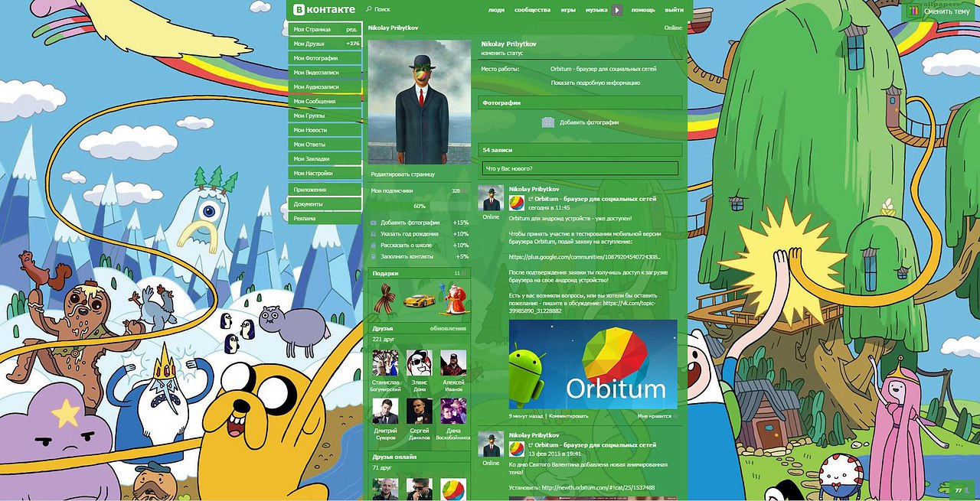Click изменить статус under the name

[502, 54]
